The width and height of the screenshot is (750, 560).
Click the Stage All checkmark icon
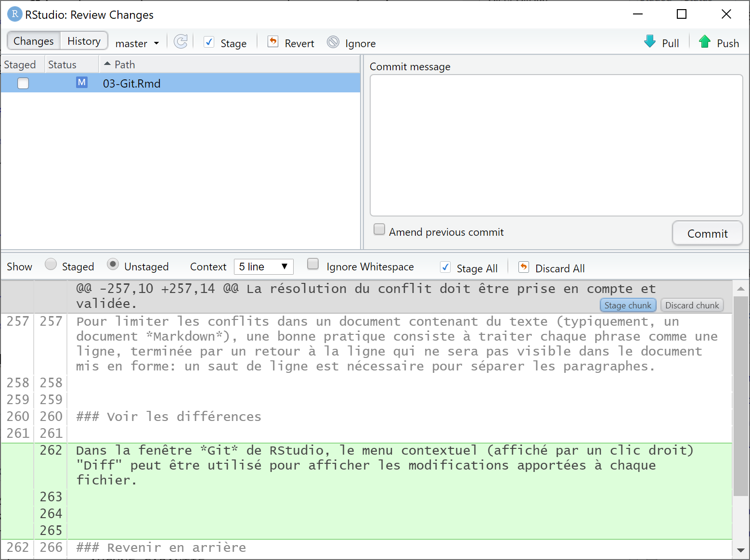[445, 267]
